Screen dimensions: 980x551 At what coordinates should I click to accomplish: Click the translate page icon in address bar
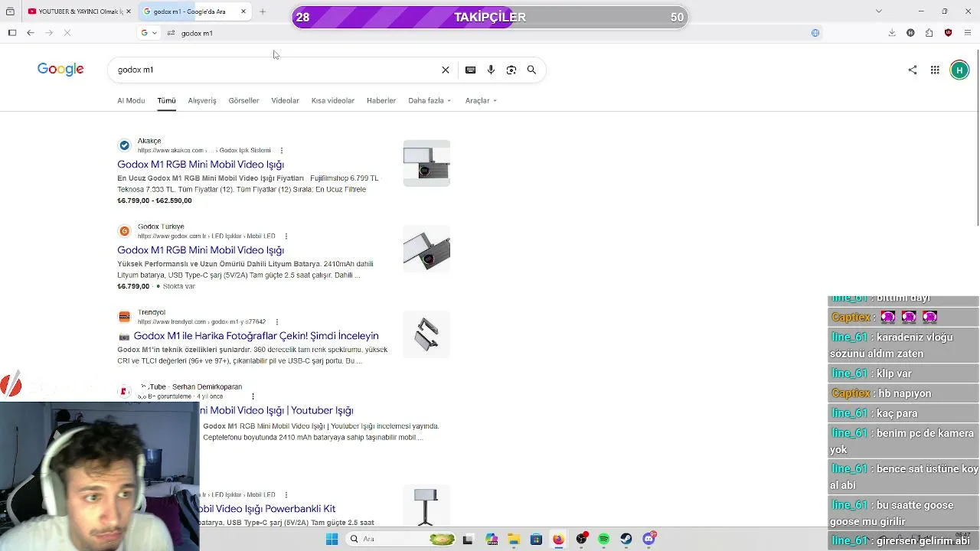[x=815, y=33]
